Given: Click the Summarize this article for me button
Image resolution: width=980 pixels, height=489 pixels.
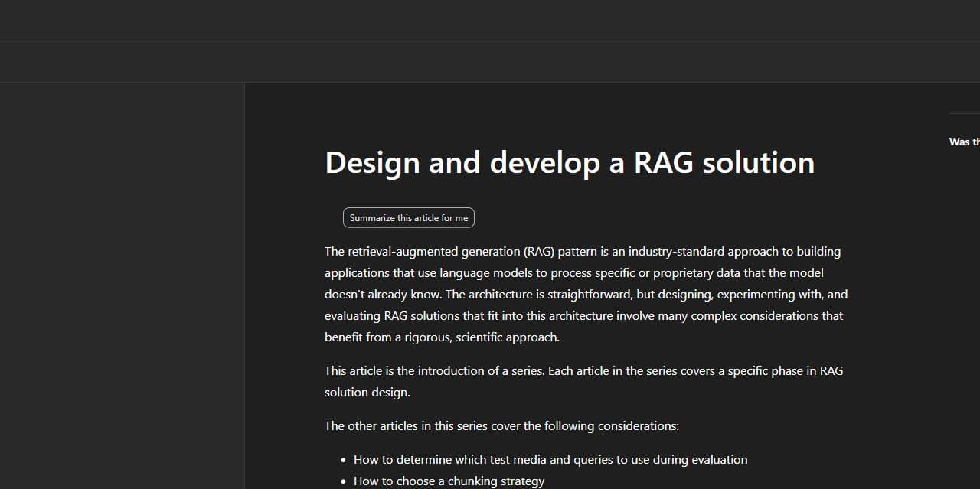Looking at the screenshot, I should [409, 218].
